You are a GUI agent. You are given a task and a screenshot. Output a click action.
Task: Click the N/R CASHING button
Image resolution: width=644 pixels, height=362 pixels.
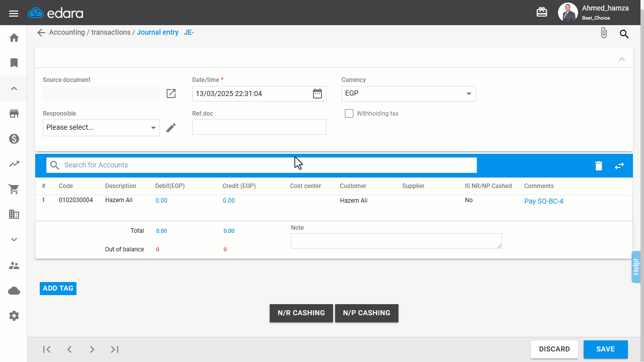pos(301,313)
